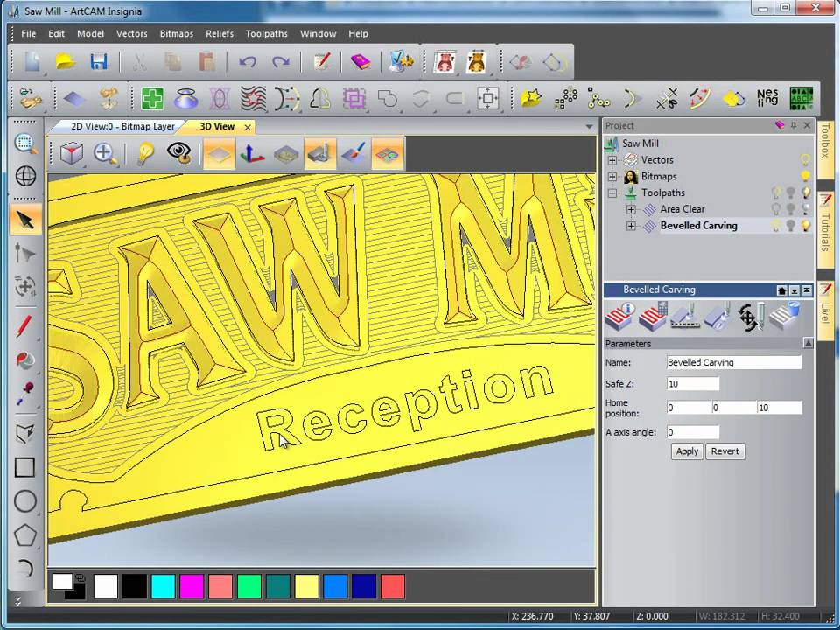840x630 pixels.
Task: Toggle the eye visibility icon in 3D toolbar
Action: pos(179,153)
